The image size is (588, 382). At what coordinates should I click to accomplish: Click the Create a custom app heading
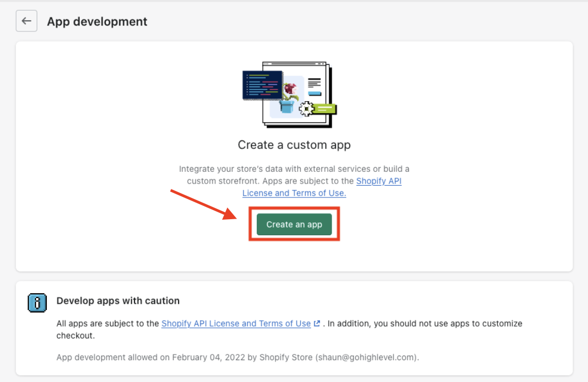(294, 145)
